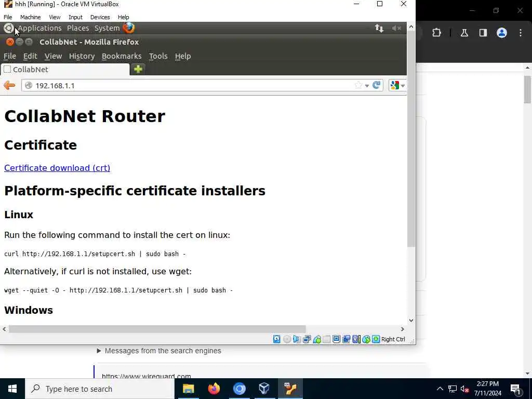Viewport: 532px width, 399px height.
Task: Click the VirtualBox audio status icon
Action: [x=297, y=339]
